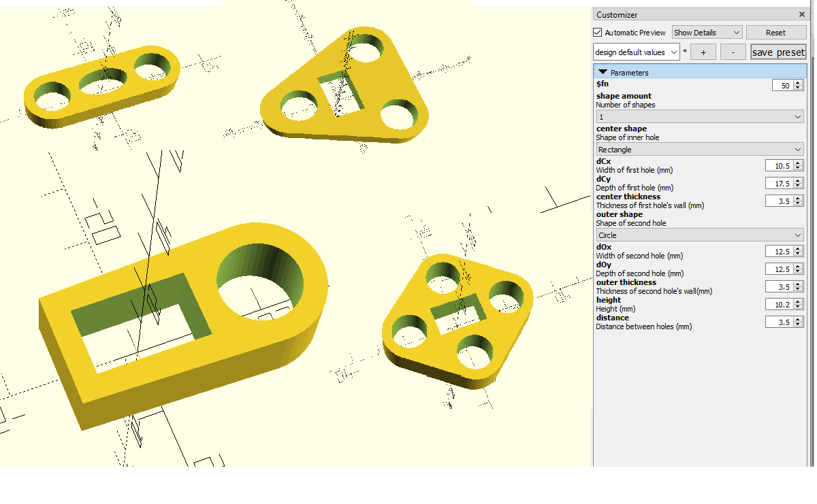817x504 pixels.
Task: Decrease dOx width with down arrow
Action: 799,254
